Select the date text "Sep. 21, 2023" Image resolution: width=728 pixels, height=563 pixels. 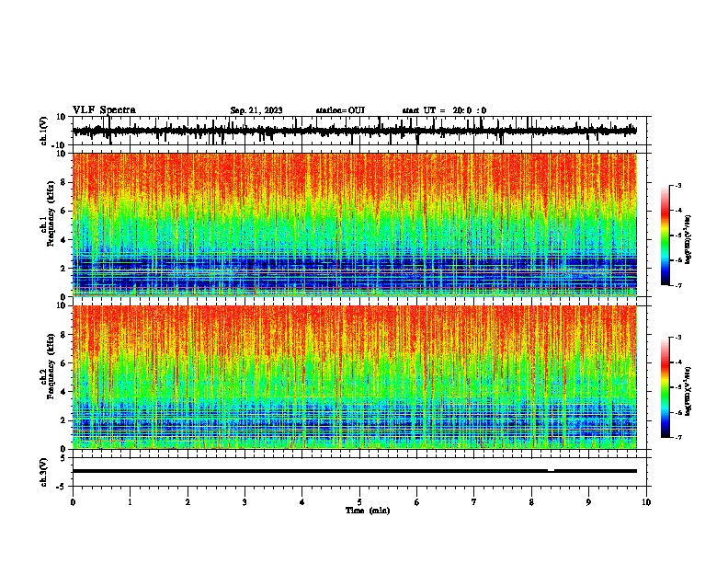[x=256, y=110]
